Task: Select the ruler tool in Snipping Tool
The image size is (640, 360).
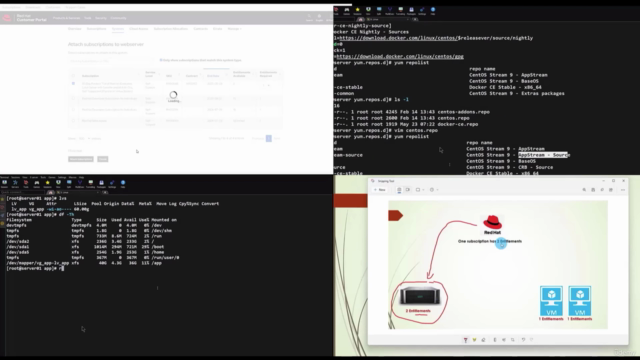Action: coord(495,340)
